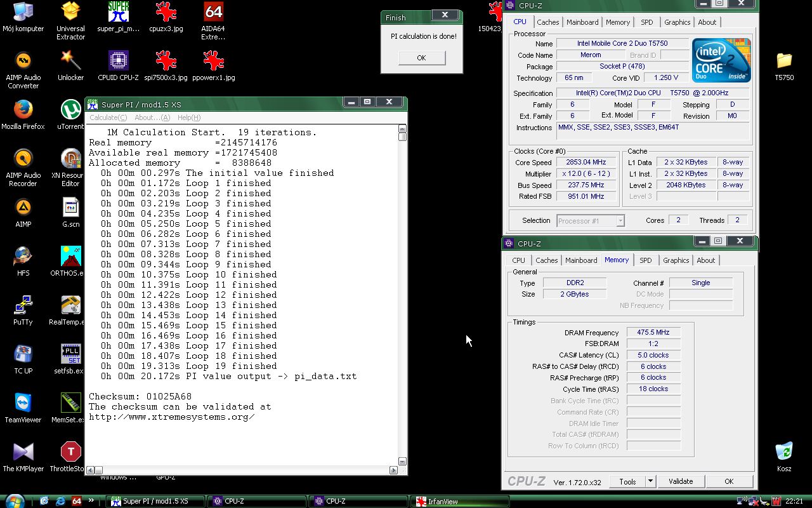Open AIMP Audio Recorder icon
The image size is (812, 508).
click(x=23, y=168)
